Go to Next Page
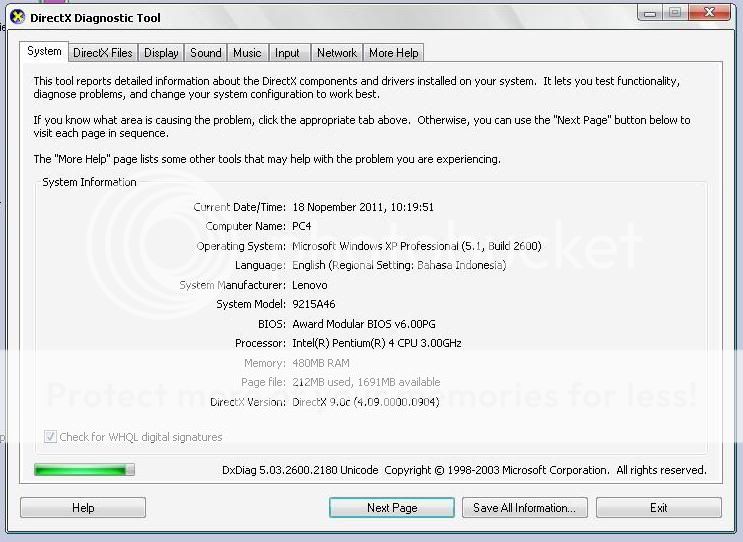 pyautogui.click(x=392, y=507)
